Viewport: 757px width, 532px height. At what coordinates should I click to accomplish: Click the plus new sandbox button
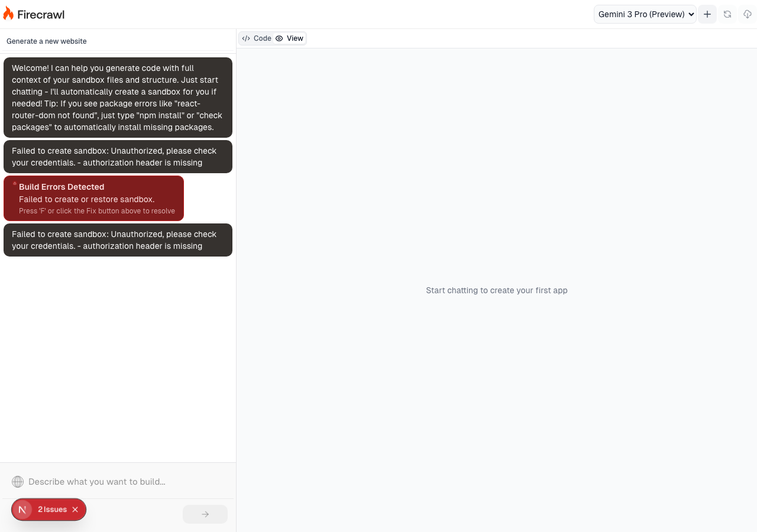click(x=707, y=14)
